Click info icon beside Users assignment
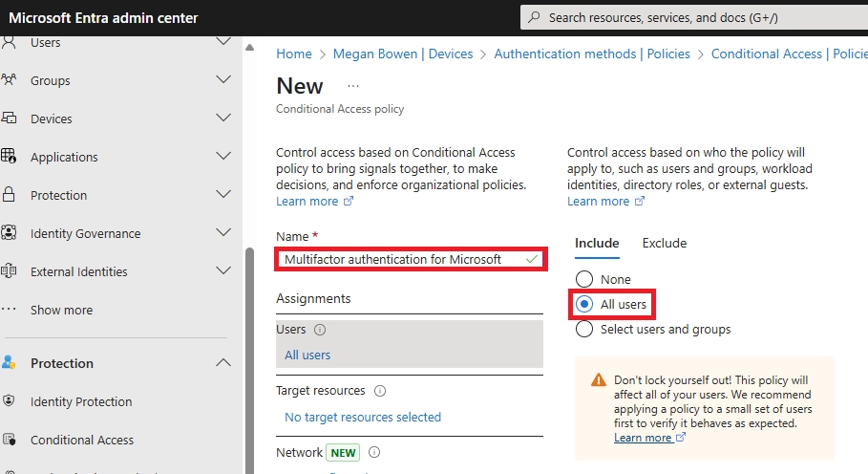Viewport: 868px width, 474px height. point(320,330)
